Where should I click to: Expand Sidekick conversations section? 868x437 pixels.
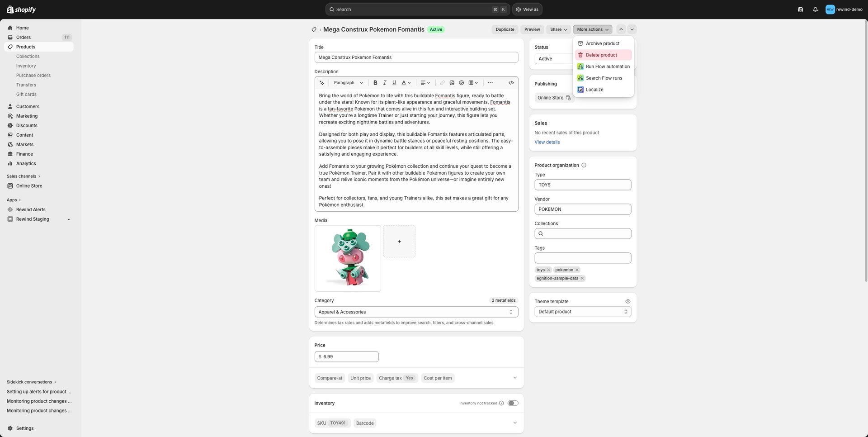pyautogui.click(x=31, y=382)
